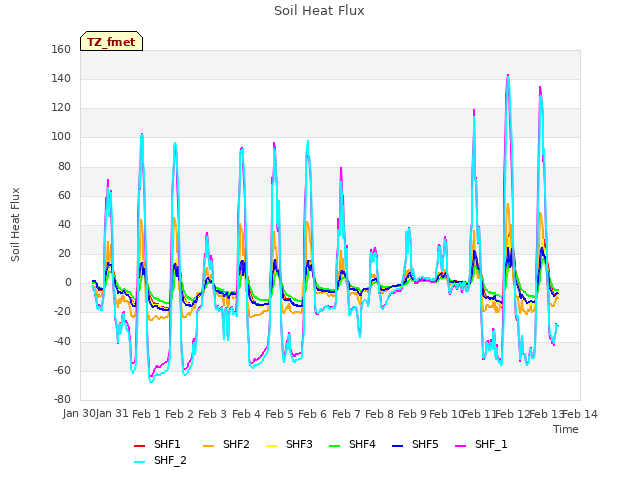Click the Feb 7 x-axis tick label

tap(346, 414)
